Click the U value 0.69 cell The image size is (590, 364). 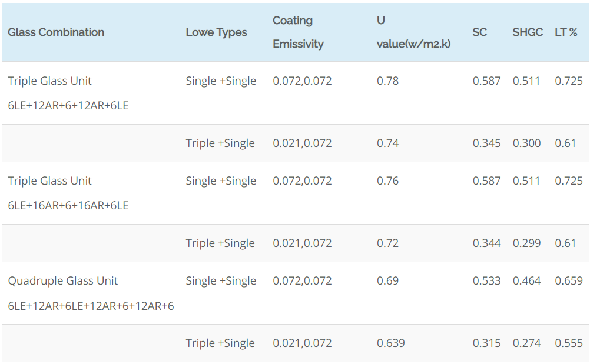[387, 281]
